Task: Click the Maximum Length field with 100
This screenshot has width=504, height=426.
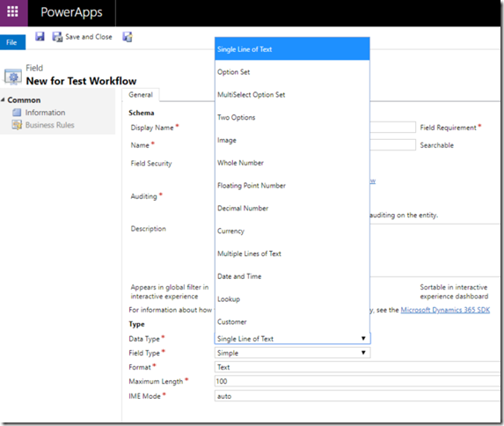Action: (357, 381)
